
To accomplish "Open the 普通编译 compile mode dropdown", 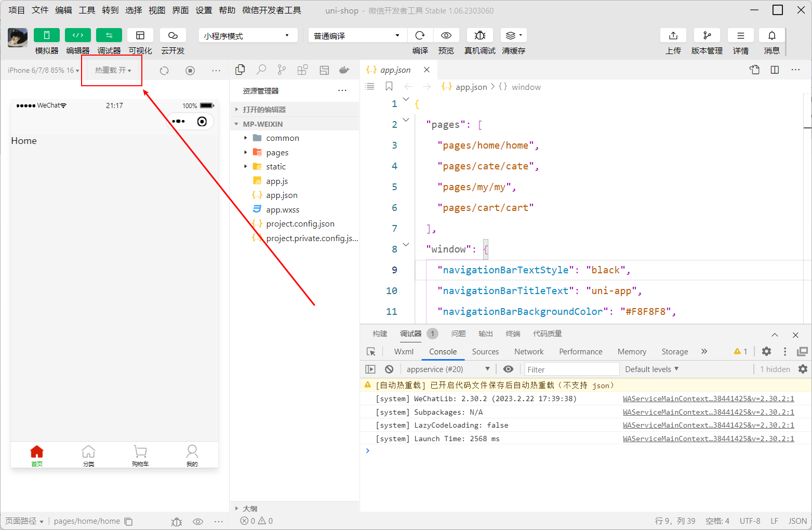I will point(356,35).
